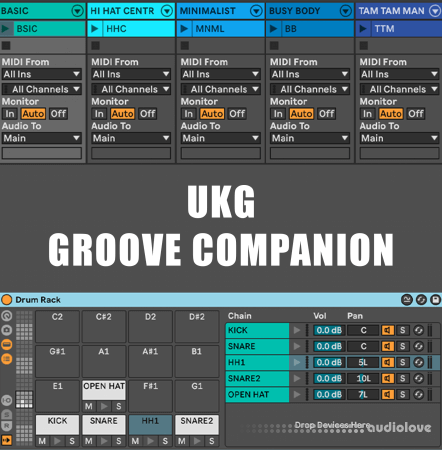442x450 pixels.
Task: Select the KICK drum pad
Action: pos(57,424)
